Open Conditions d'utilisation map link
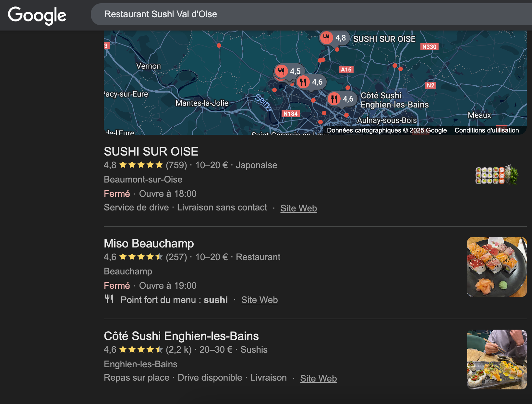532x404 pixels. click(x=487, y=130)
